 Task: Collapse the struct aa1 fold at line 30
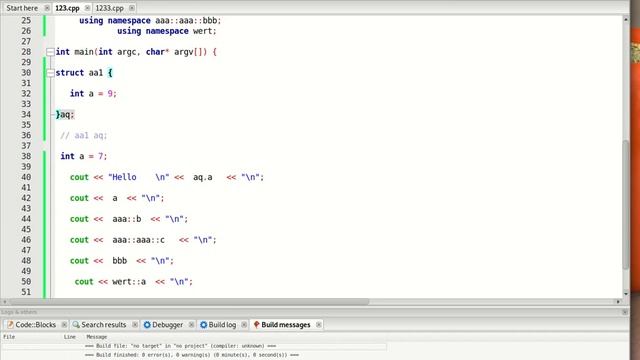[x=50, y=73]
